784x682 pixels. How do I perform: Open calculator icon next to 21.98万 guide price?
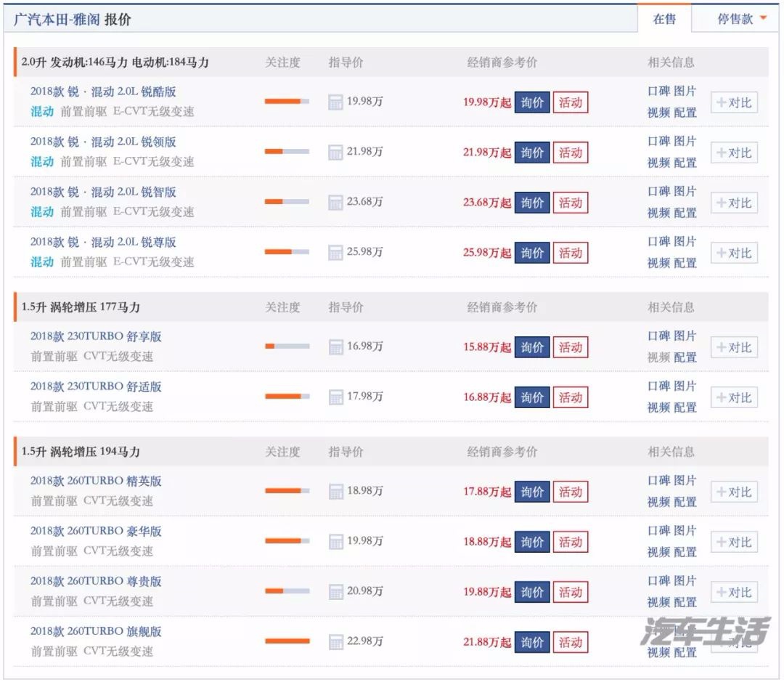(335, 152)
